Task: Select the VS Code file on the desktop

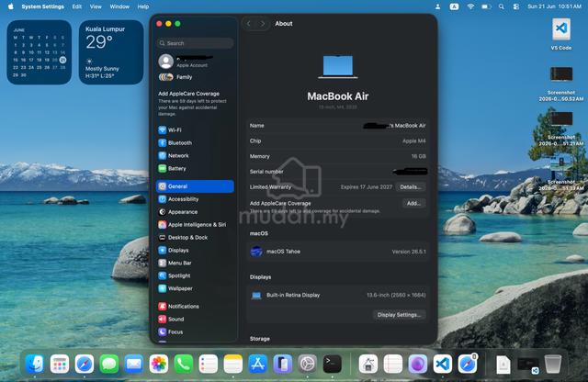Action: [x=561, y=35]
